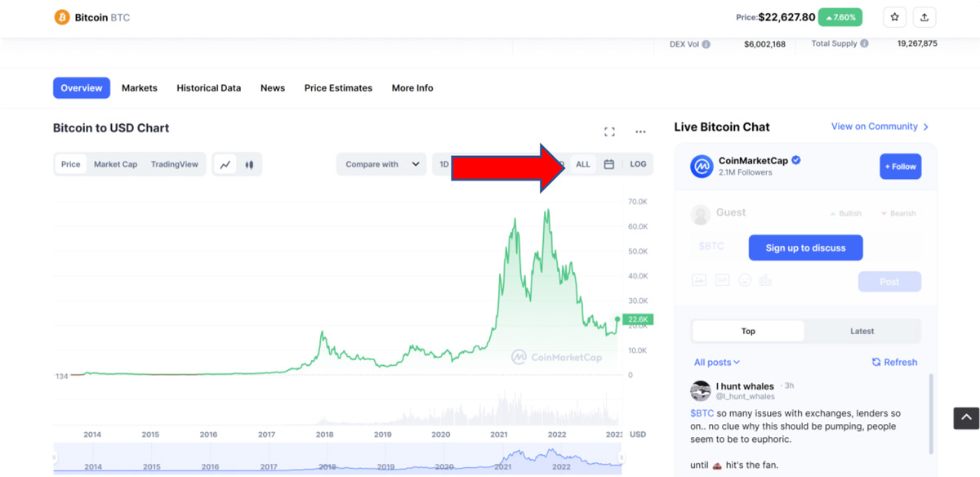
Task: Select the Market Cap chart view
Action: point(115,164)
